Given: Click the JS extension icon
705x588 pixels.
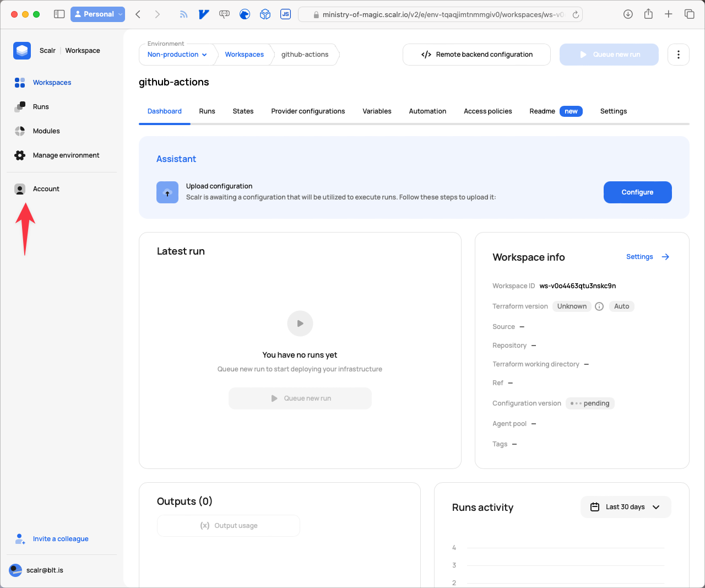Looking at the screenshot, I should (285, 14).
